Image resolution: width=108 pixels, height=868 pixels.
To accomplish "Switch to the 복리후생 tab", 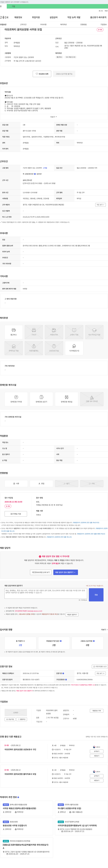I will coord(63,25).
